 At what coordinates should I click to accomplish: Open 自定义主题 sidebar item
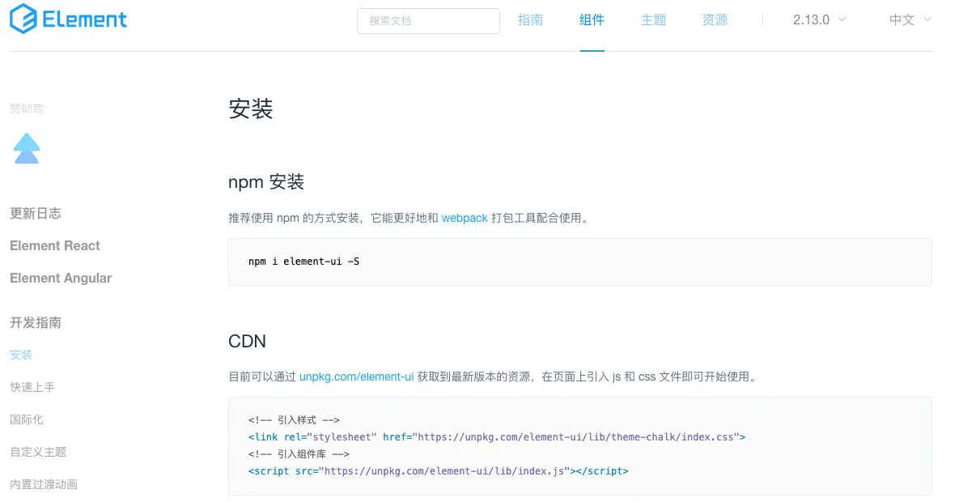point(38,452)
